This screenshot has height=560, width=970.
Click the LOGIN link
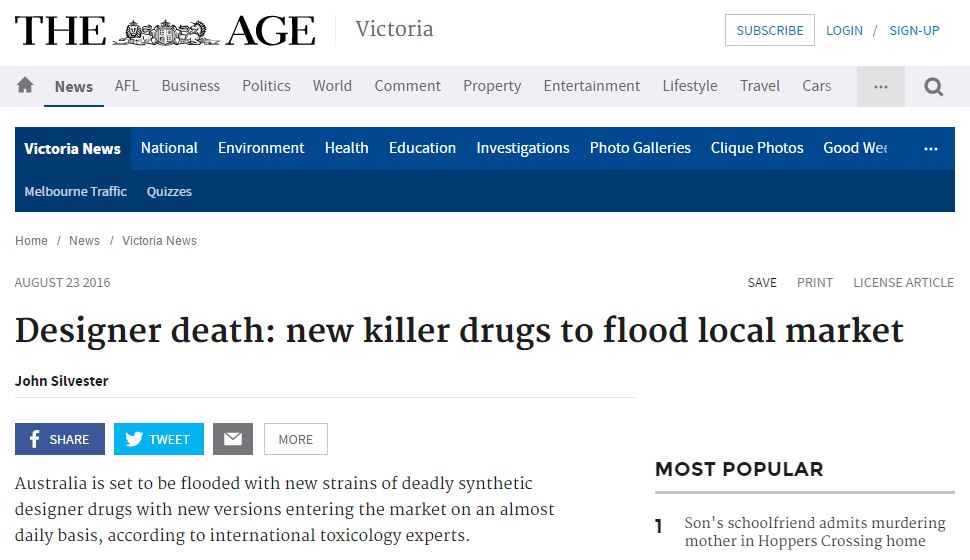tap(844, 30)
